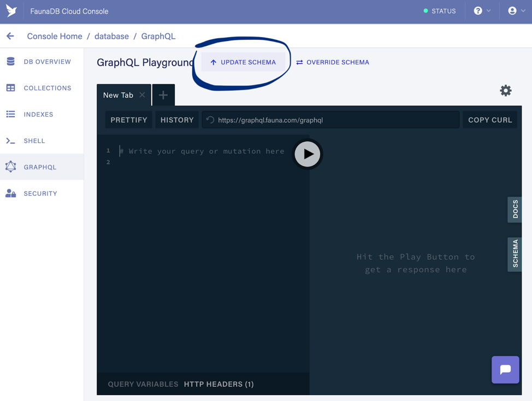Open the Indexes list icon
532x401 pixels.
(x=10, y=114)
